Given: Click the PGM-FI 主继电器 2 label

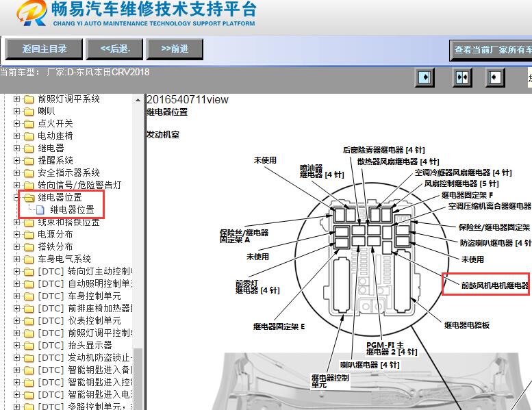Looking at the screenshot, I should (x=392, y=348).
